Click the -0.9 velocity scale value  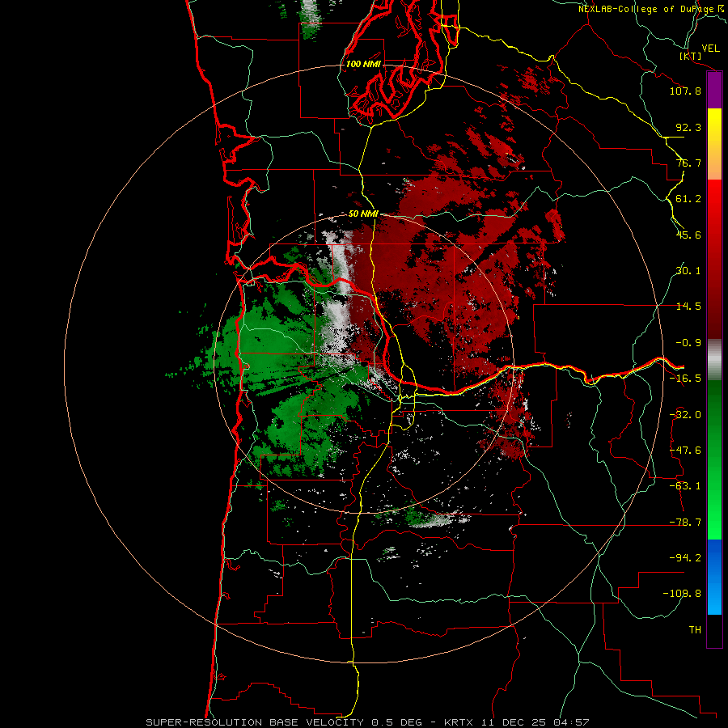(x=688, y=343)
